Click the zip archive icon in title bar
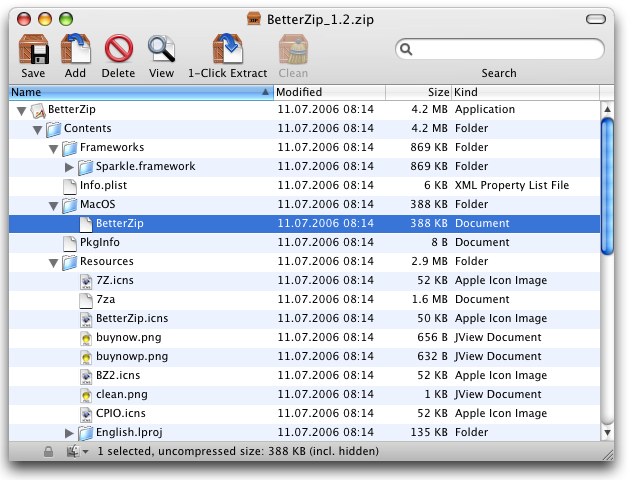Viewport: 630px width, 480px height. (x=254, y=18)
